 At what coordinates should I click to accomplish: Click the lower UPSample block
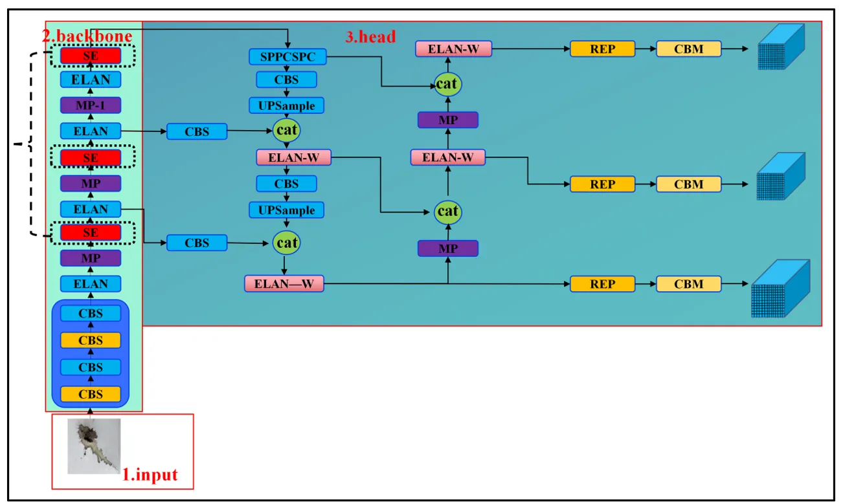point(287,210)
